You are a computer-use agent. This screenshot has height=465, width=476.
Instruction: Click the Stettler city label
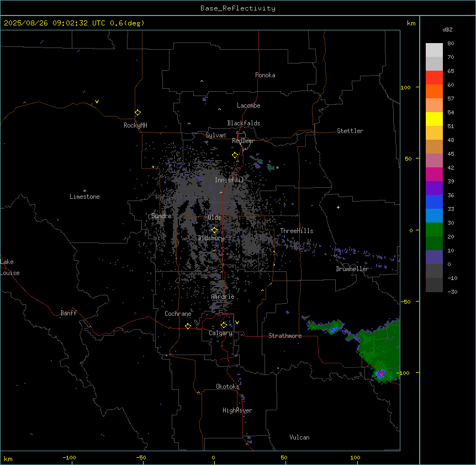350,131
